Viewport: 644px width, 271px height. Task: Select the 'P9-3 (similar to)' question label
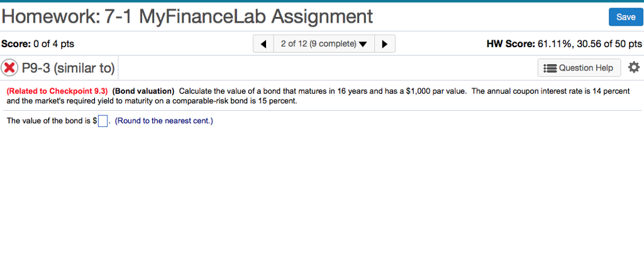coord(68,67)
